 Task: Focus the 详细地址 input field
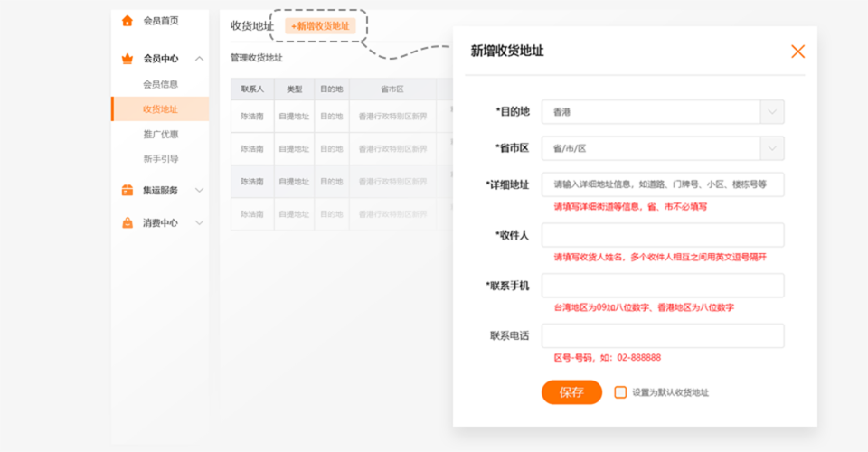(662, 184)
